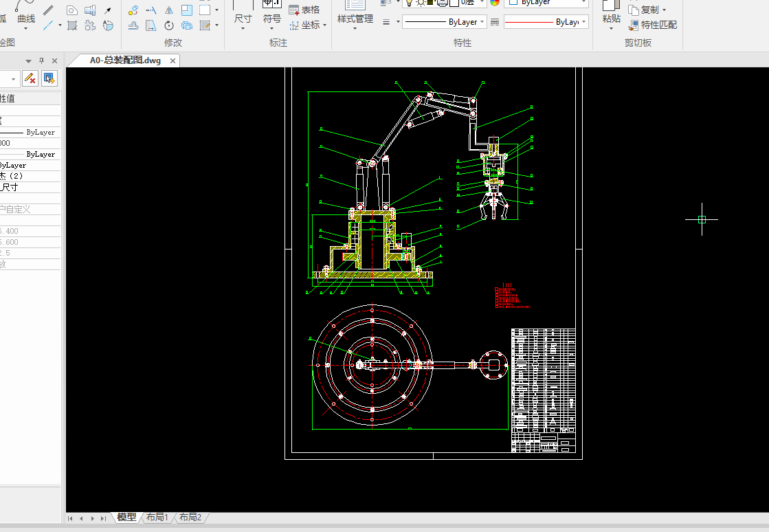Toggle layer on/off lightbulb icon

pos(409,3)
